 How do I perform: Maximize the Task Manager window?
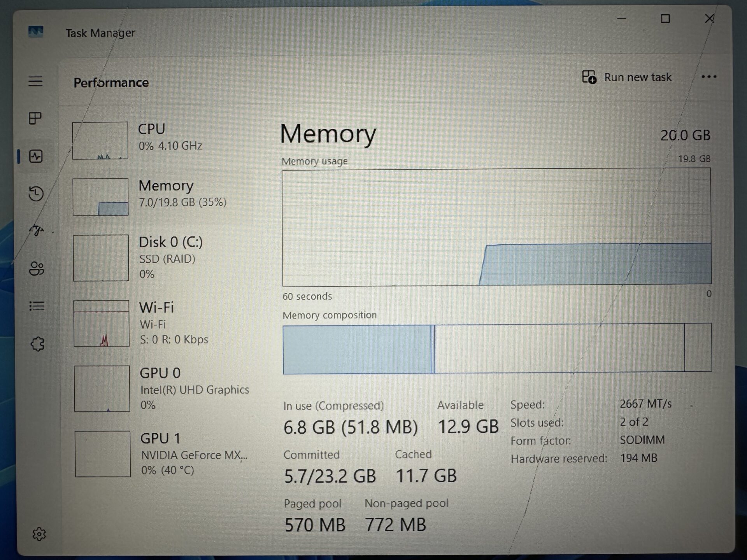(665, 19)
